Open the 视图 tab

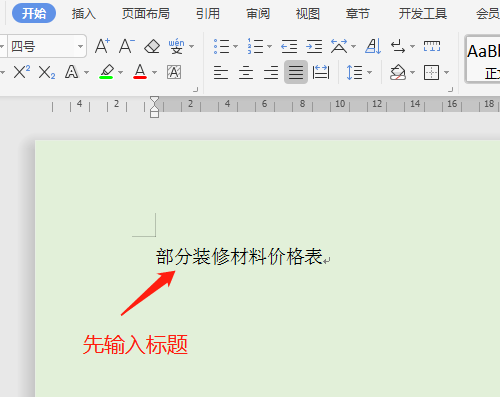coord(308,14)
